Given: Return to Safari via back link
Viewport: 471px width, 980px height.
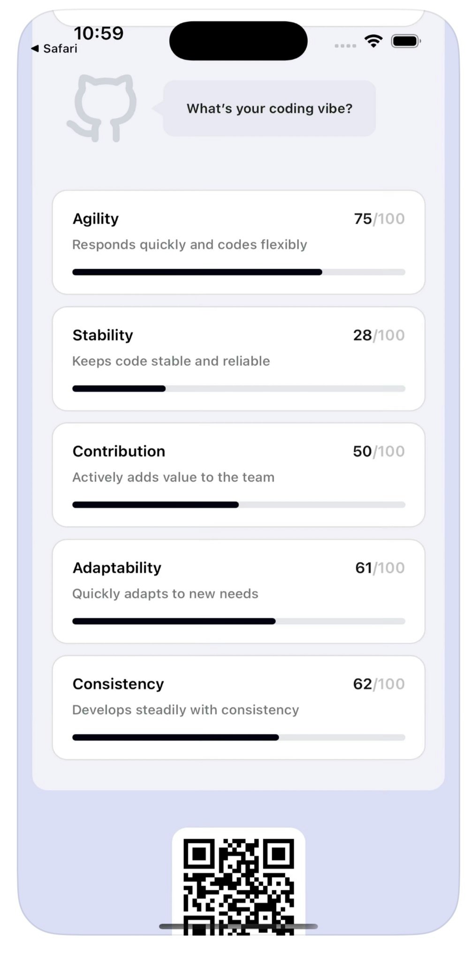Looking at the screenshot, I should (x=54, y=48).
